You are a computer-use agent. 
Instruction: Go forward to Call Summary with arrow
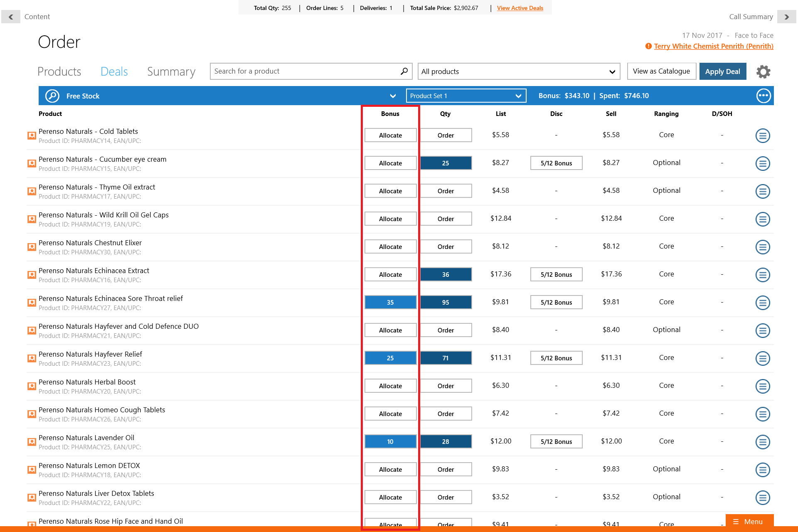pos(786,17)
